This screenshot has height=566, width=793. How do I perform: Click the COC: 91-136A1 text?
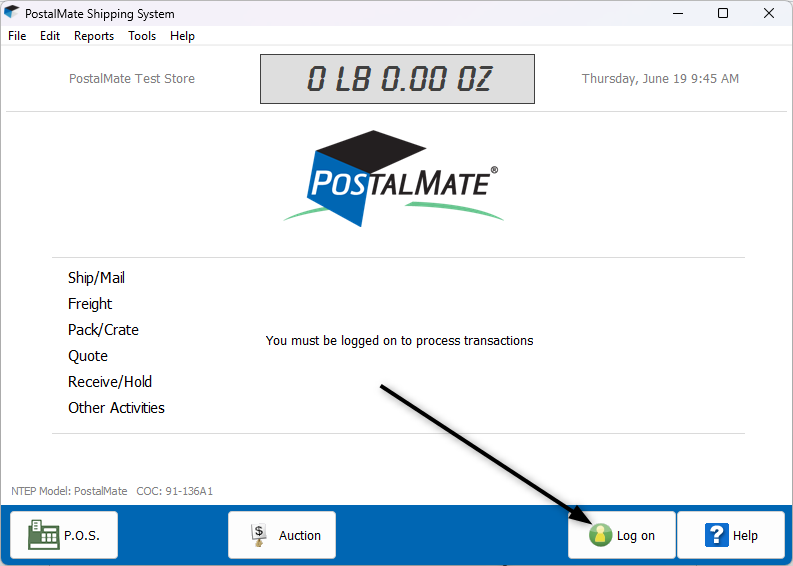pyautogui.click(x=174, y=491)
